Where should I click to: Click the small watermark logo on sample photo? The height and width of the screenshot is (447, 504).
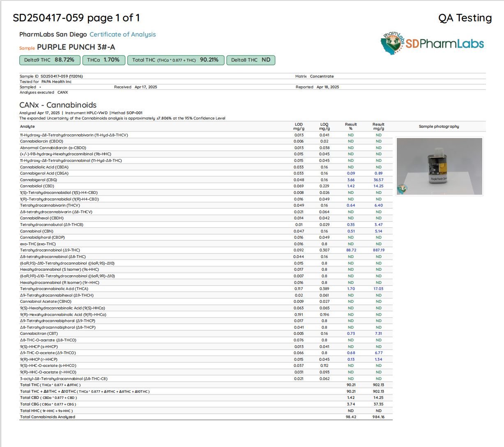402,189
